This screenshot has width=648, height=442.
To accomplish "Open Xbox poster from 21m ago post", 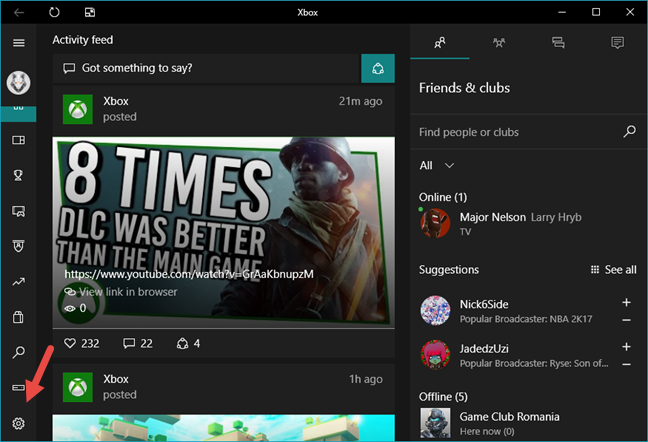I will click(116, 101).
